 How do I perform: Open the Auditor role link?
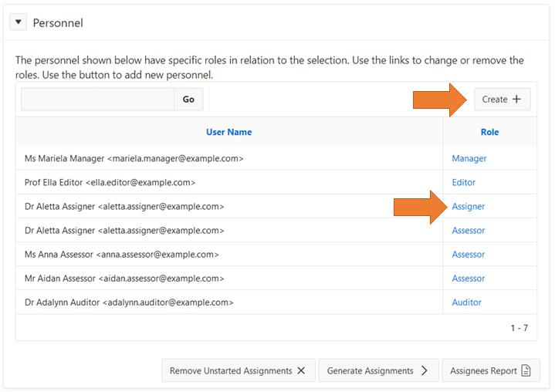[467, 302]
